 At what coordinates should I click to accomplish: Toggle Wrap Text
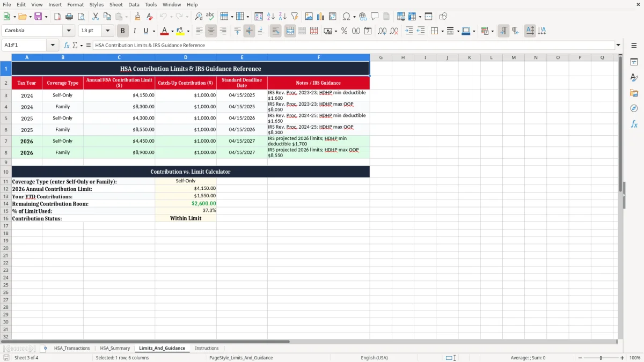tap(276, 31)
